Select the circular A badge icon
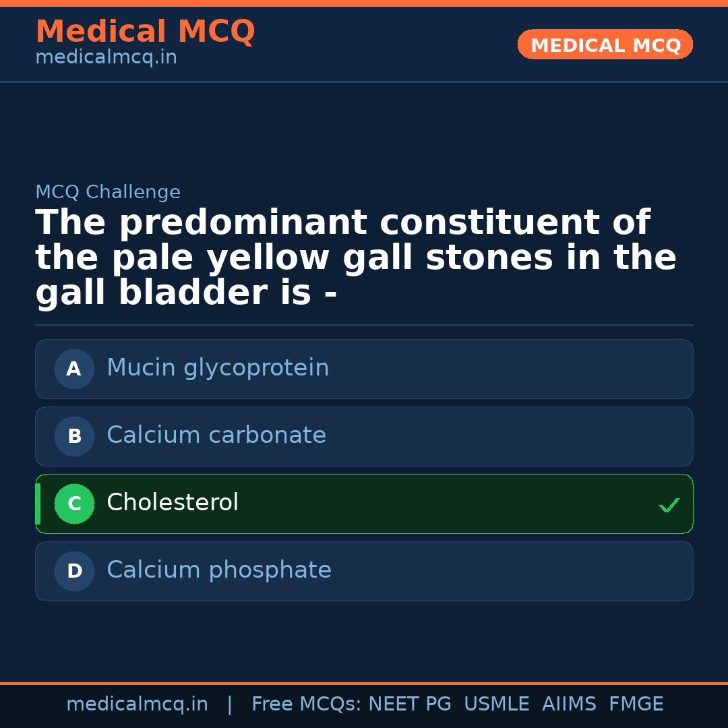 click(x=74, y=369)
